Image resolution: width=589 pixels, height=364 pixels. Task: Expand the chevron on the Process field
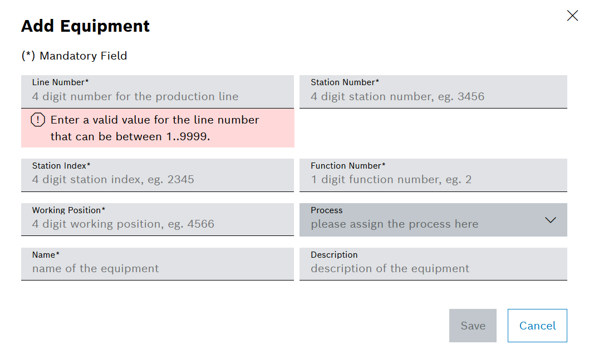tap(551, 220)
